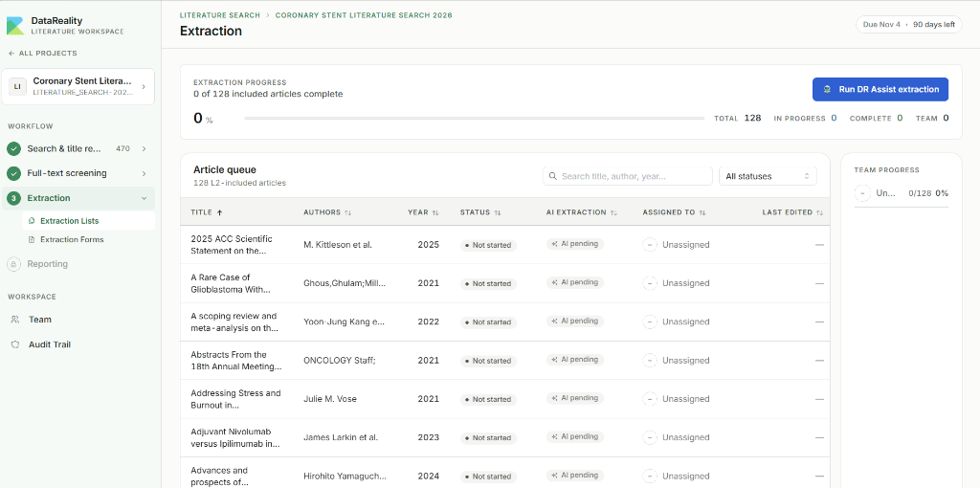Click the green checkmark for Full-text screening
The height and width of the screenshot is (488, 980).
(x=13, y=173)
